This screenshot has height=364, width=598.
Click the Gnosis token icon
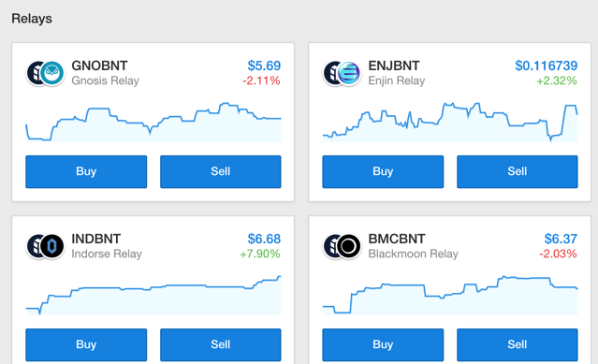[x=51, y=73]
